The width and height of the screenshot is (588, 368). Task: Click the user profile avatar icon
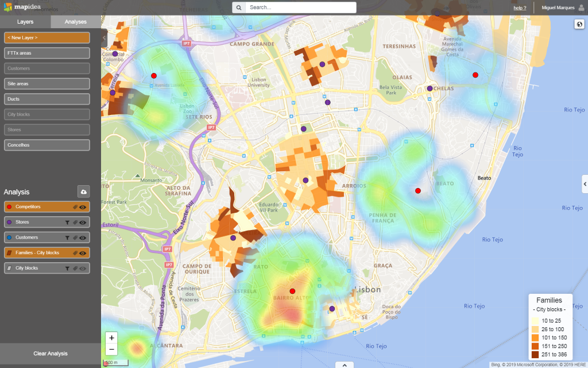[x=581, y=7]
